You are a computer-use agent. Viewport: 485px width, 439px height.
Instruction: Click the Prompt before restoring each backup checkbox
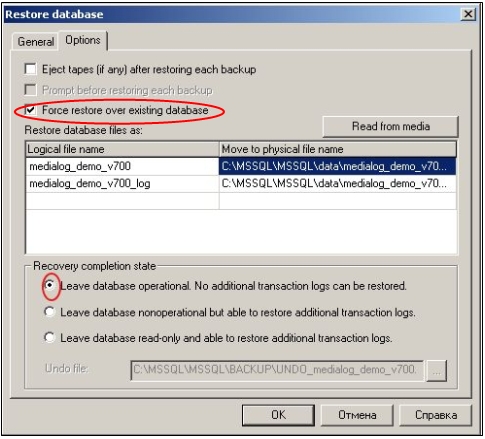point(30,90)
